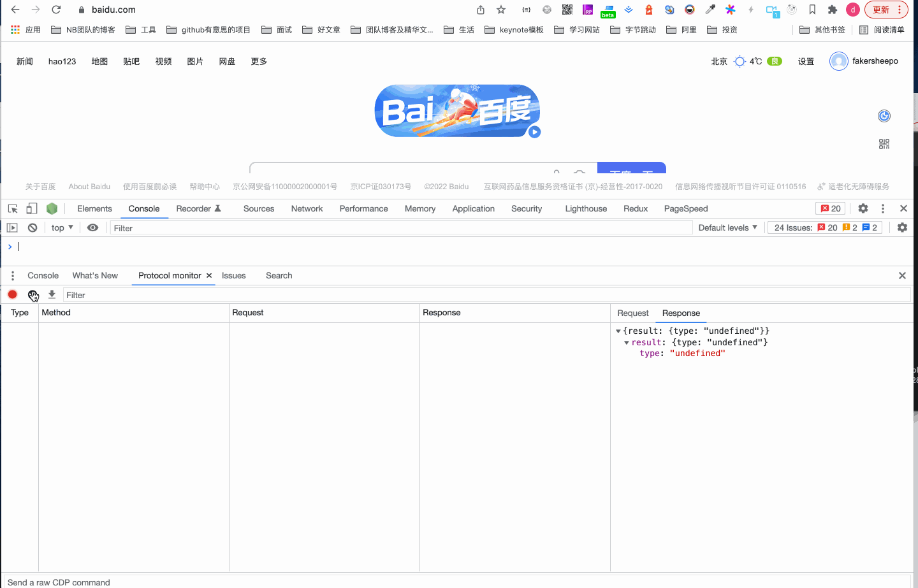Open the fakersheepo user profile
The height and width of the screenshot is (588, 918).
click(x=864, y=61)
